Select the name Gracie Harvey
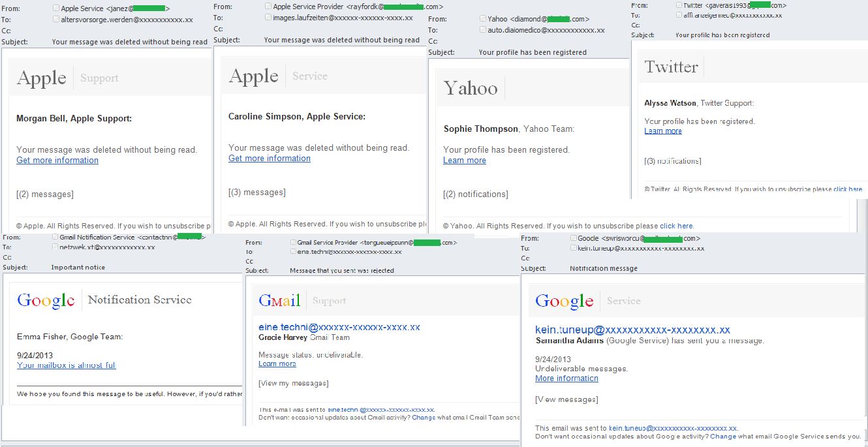Image resolution: width=868 pixels, height=447 pixels. pos(283,337)
